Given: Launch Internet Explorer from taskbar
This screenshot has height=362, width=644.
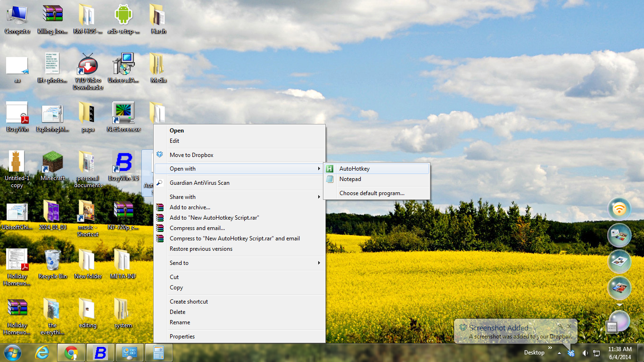Looking at the screenshot, I should (x=42, y=353).
